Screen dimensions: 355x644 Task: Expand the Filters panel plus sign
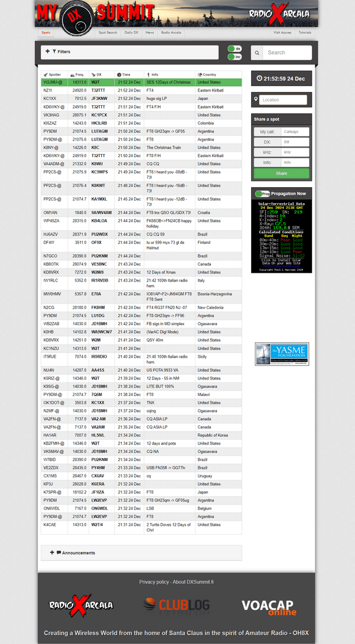(47, 52)
